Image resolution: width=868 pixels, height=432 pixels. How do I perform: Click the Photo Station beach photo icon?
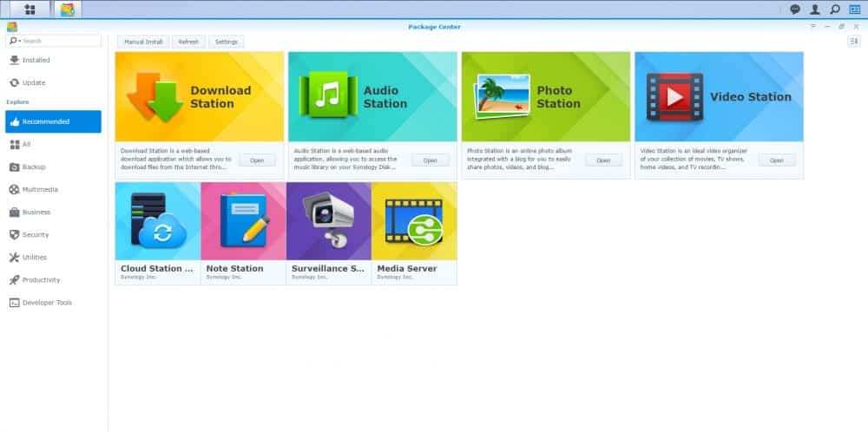(502, 97)
